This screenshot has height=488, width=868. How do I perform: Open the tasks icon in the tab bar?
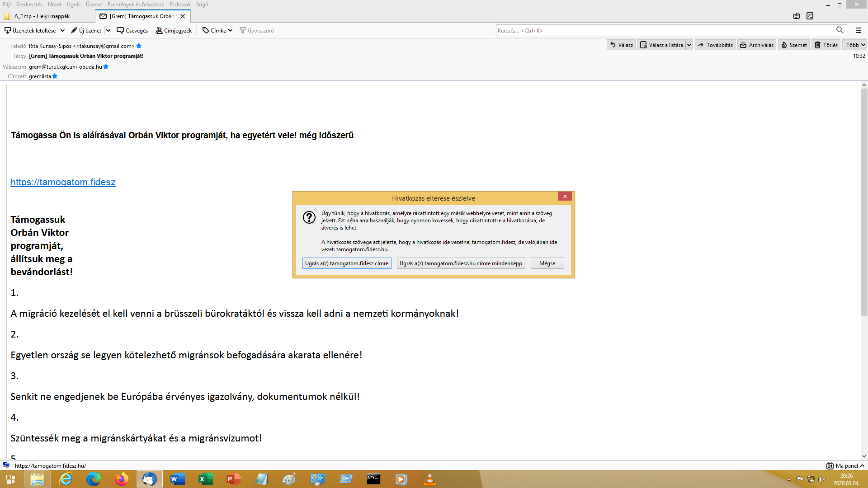click(810, 16)
